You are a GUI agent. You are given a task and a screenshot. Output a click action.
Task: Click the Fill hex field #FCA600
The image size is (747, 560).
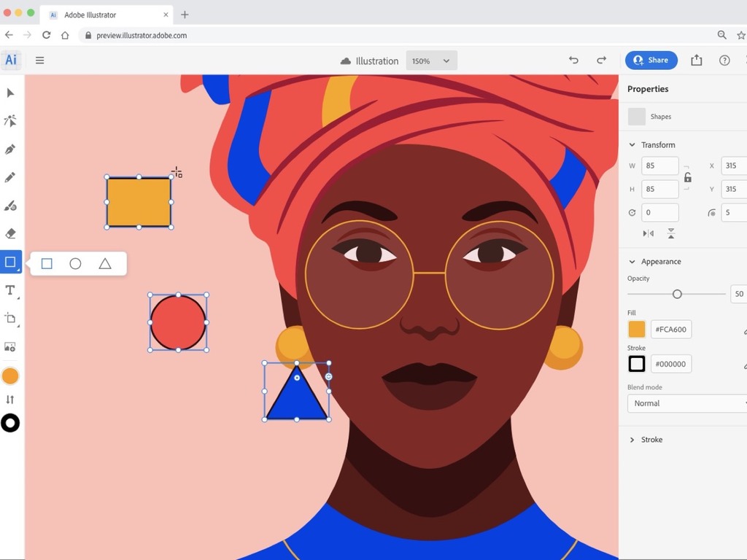click(671, 329)
